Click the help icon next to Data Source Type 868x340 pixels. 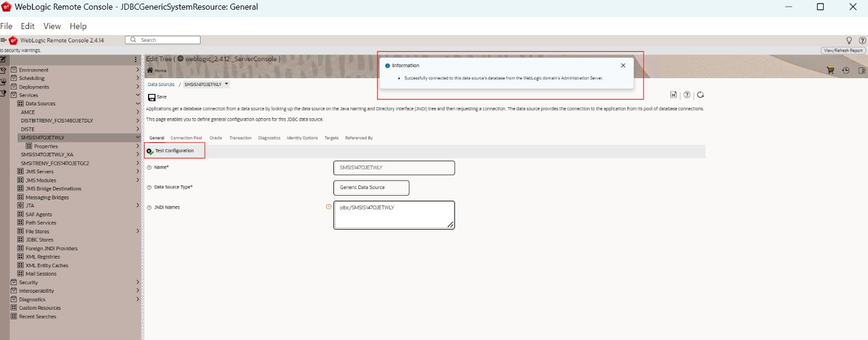tap(149, 187)
